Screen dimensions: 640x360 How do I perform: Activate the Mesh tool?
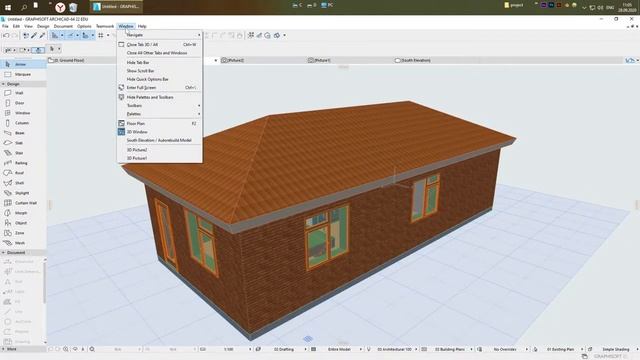click(x=23, y=243)
